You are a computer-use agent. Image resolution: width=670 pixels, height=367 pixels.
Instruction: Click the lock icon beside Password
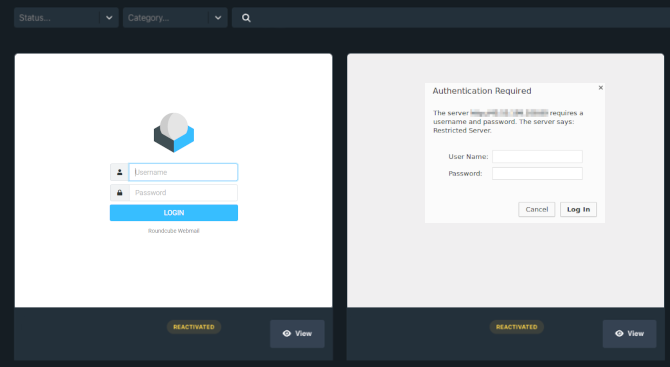pos(120,193)
